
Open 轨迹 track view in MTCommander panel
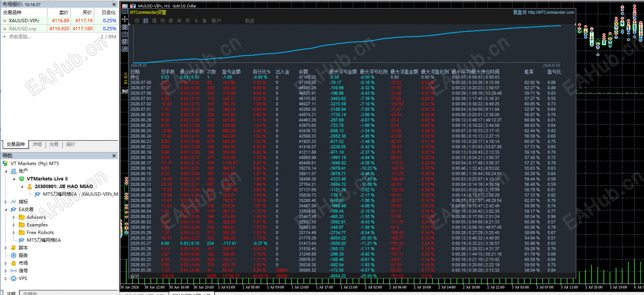pyautogui.click(x=250, y=21)
